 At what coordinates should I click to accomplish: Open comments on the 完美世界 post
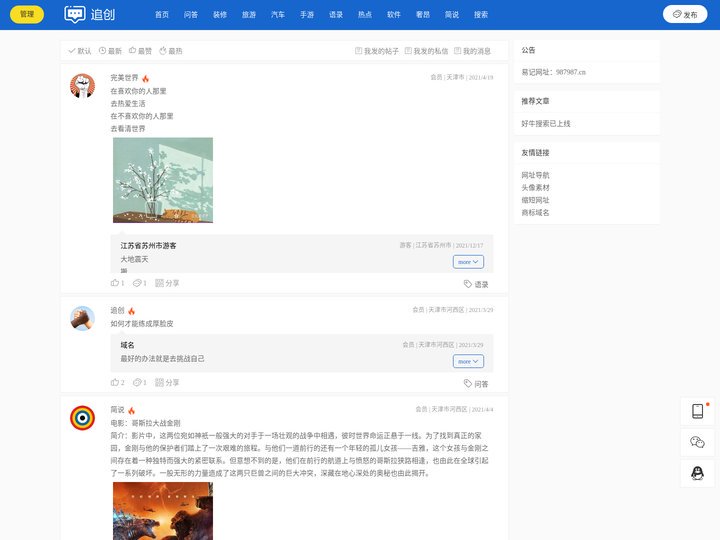[140, 283]
